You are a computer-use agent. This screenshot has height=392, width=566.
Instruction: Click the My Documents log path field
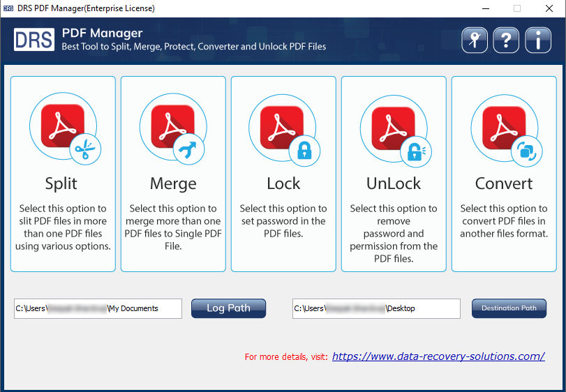98,308
